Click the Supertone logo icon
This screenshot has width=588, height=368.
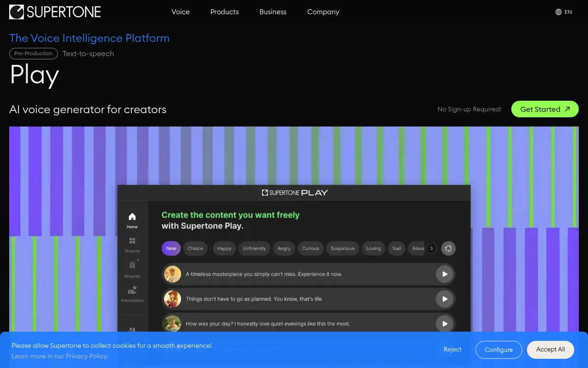(x=16, y=11)
